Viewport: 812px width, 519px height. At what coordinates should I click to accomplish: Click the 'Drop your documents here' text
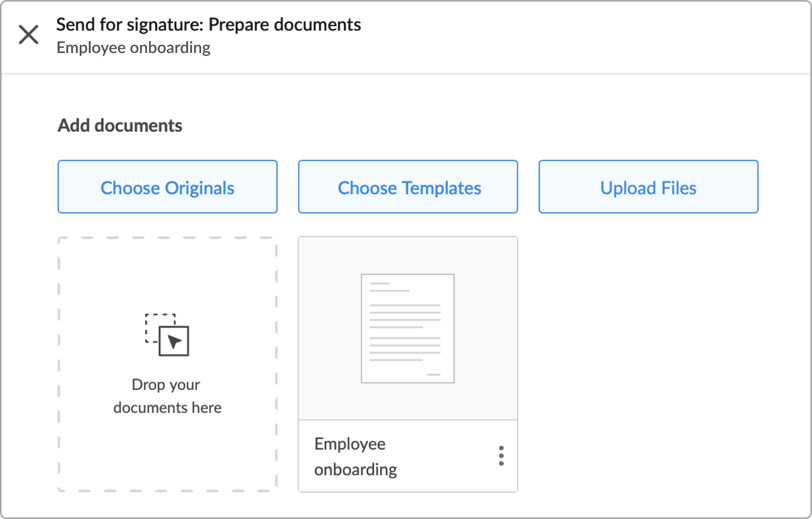pos(167,396)
